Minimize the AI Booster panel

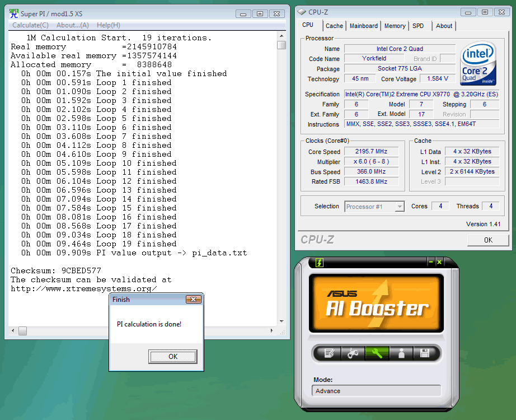coord(431,262)
